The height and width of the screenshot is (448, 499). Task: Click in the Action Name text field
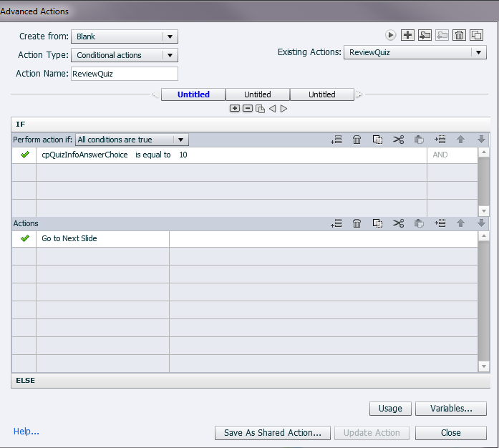(124, 74)
